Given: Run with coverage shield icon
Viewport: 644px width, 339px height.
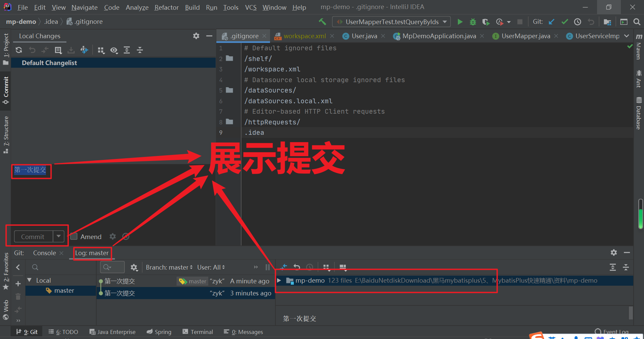Looking at the screenshot, I should click(486, 22).
